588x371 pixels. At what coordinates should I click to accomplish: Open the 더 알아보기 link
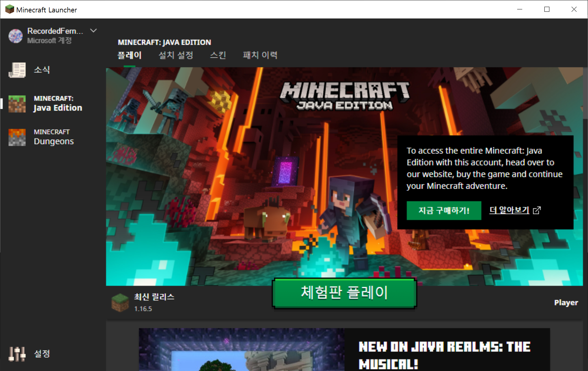tap(509, 210)
